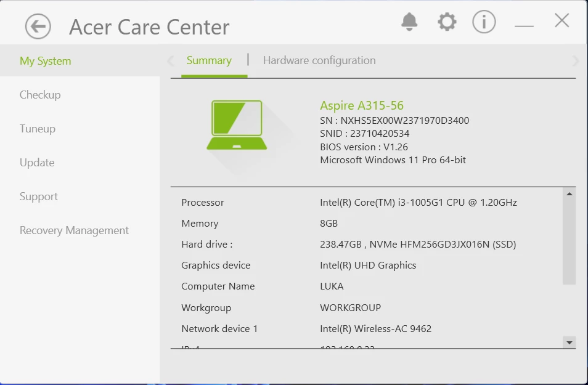
Task: Click Intel(R) Wireless-AC 9462 value
Action: point(376,329)
